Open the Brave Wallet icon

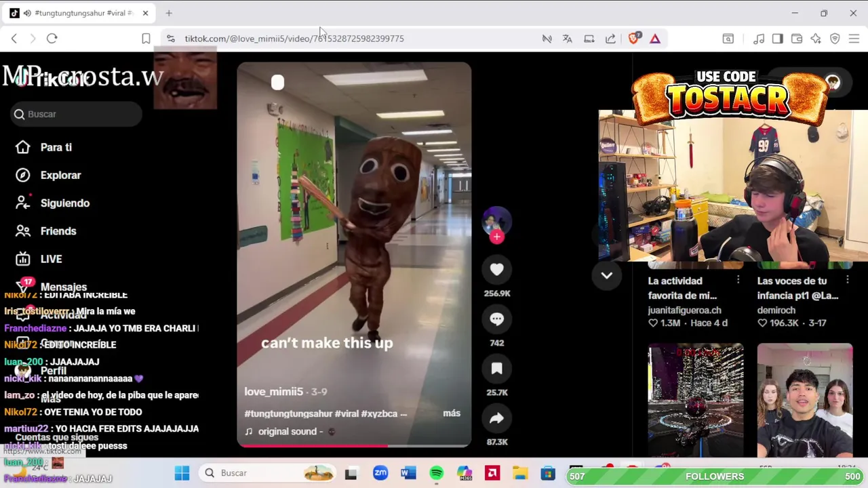[797, 39]
